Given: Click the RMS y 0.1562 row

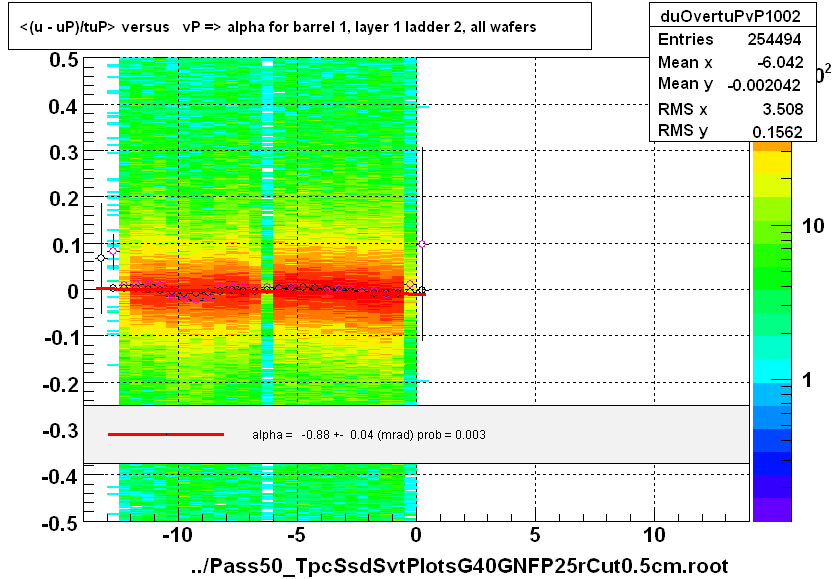Looking at the screenshot, I should point(730,131).
